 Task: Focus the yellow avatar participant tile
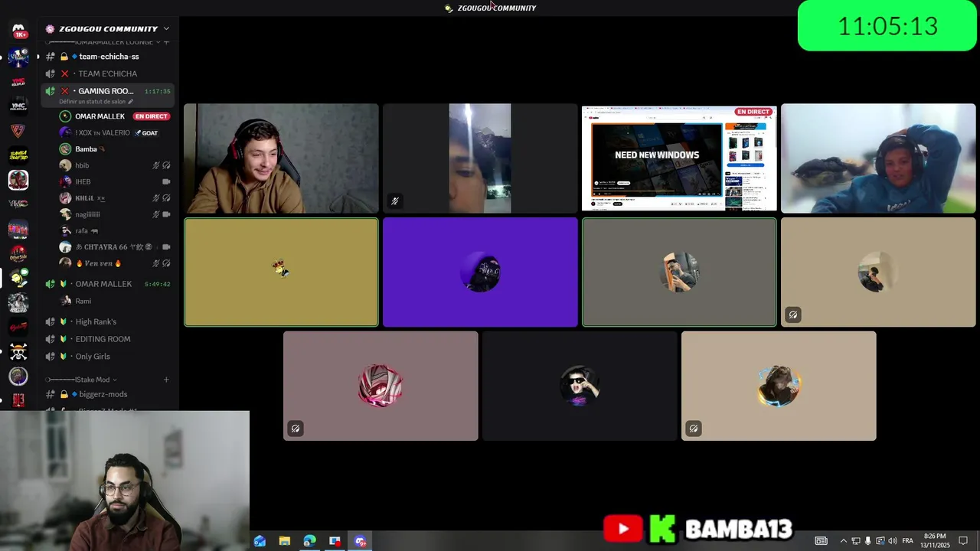(281, 272)
